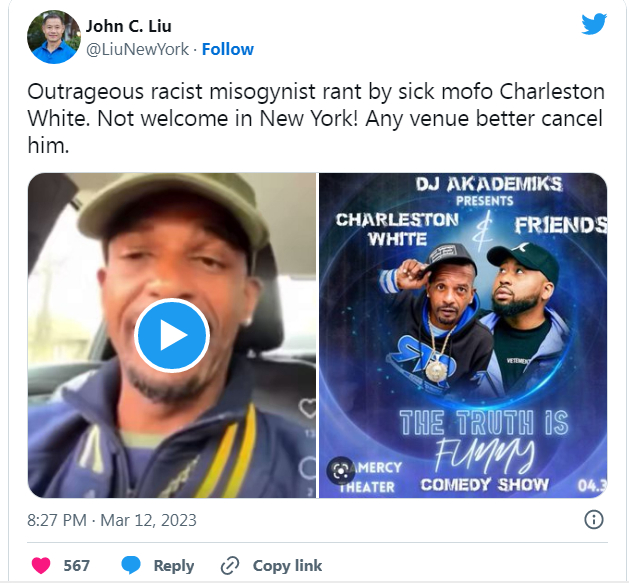
Task: Open the tweet info icon
Action: tap(594, 520)
